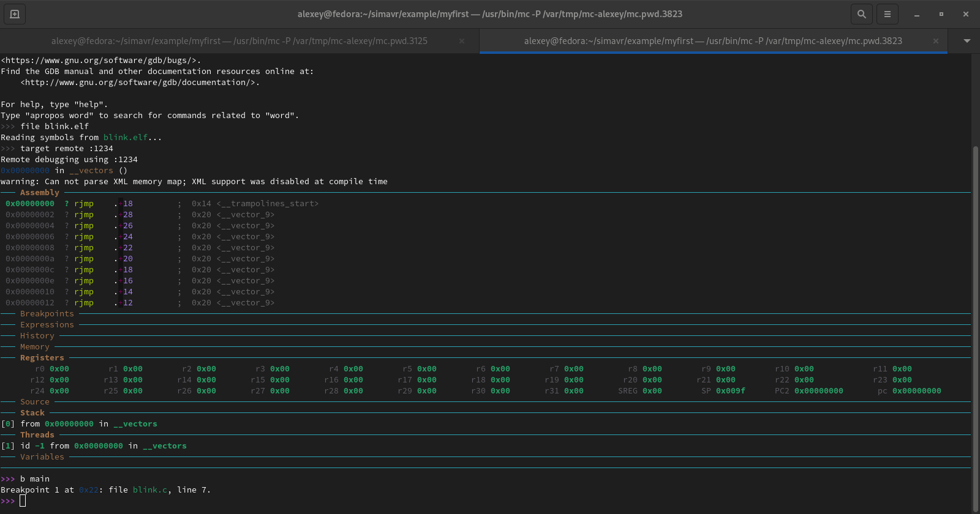
Task: Click the XML memory map warning line
Action: pyautogui.click(x=194, y=182)
